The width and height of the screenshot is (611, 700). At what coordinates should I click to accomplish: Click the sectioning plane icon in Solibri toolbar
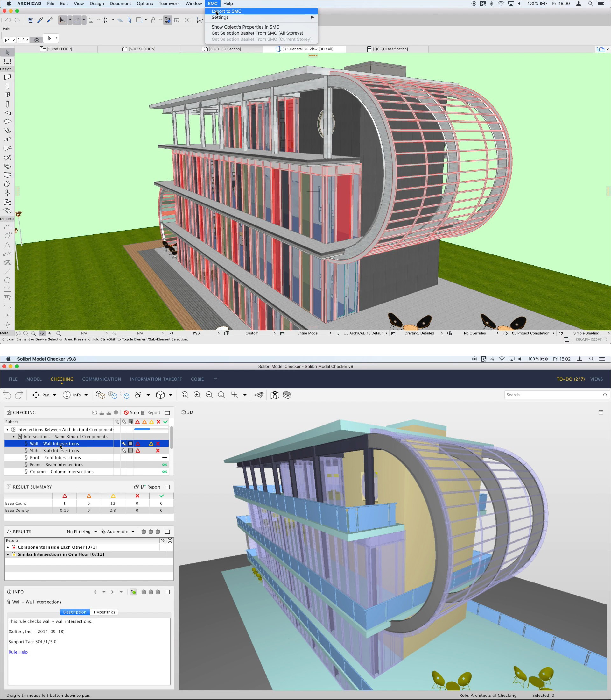coord(259,395)
